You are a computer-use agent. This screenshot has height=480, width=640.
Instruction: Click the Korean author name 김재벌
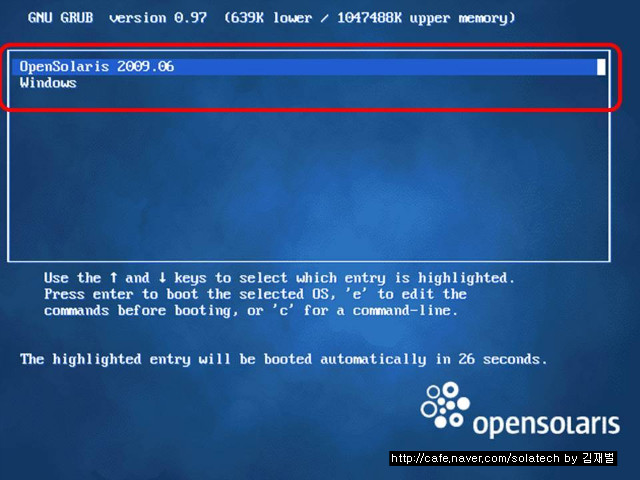tap(598, 458)
